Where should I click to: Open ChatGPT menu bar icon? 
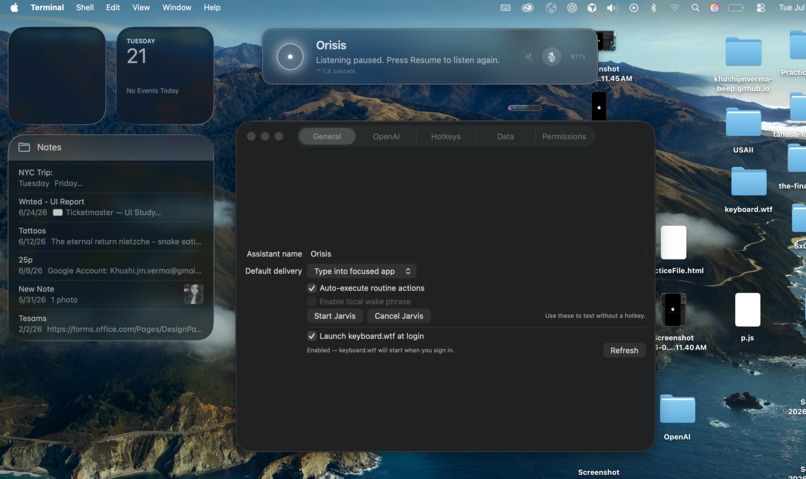(x=572, y=8)
